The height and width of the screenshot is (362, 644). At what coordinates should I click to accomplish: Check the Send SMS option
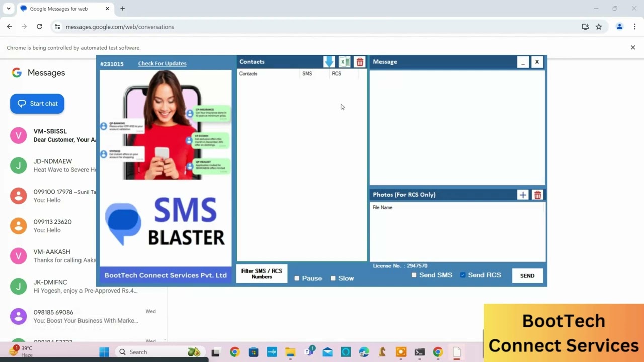point(414,275)
